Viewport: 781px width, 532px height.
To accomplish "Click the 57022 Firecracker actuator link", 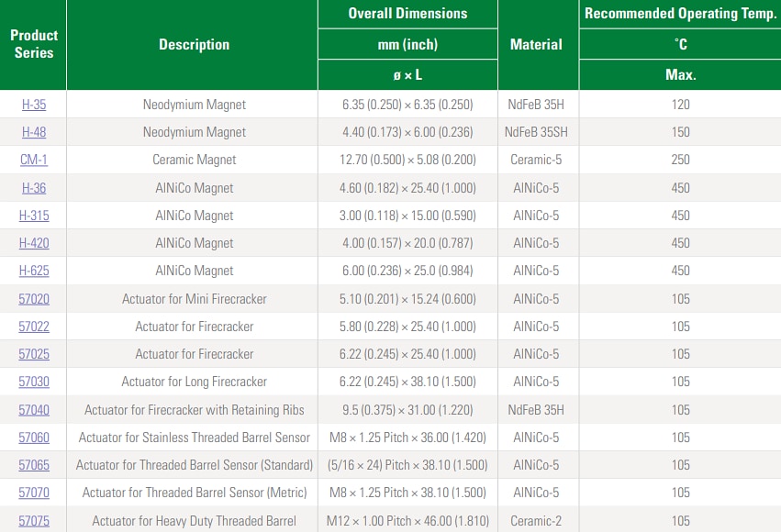I will point(33,327).
